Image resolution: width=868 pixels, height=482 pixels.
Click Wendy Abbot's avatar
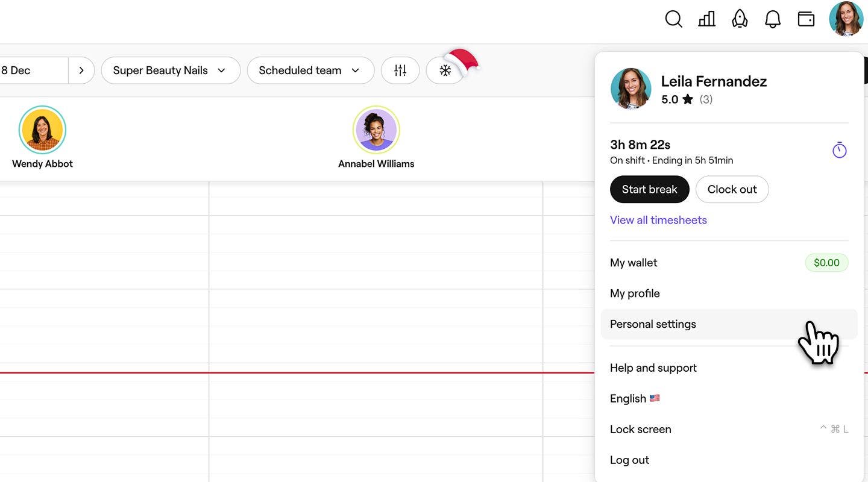click(x=42, y=130)
